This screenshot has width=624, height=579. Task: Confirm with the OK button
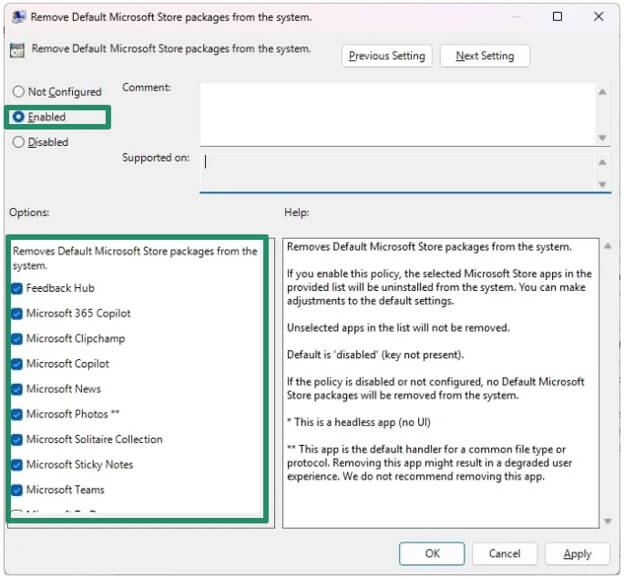432,554
